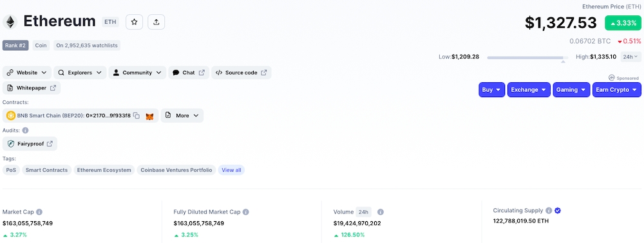Add contract to MetaMask via fox icon
This screenshot has width=644, height=243.
[x=150, y=116]
